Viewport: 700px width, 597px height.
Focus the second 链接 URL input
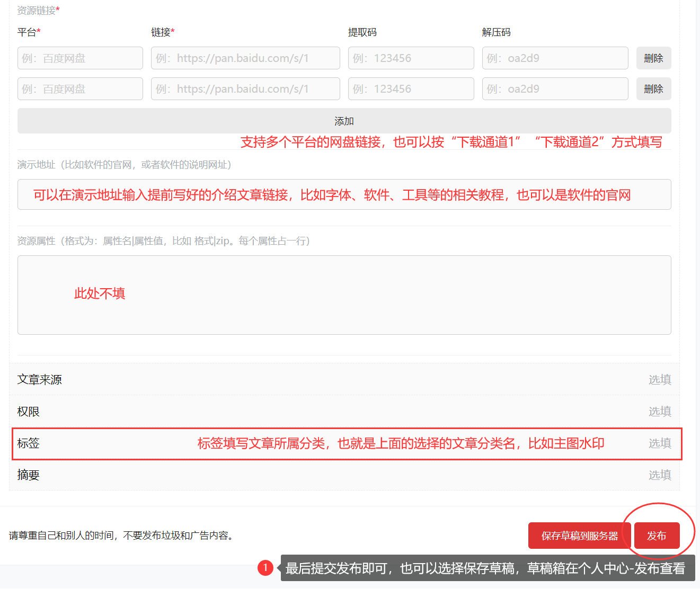245,88
